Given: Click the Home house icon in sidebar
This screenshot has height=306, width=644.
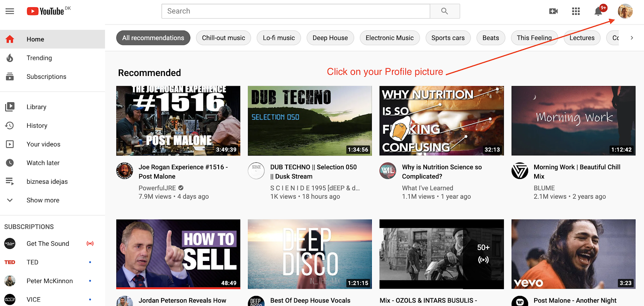Looking at the screenshot, I should (10, 39).
